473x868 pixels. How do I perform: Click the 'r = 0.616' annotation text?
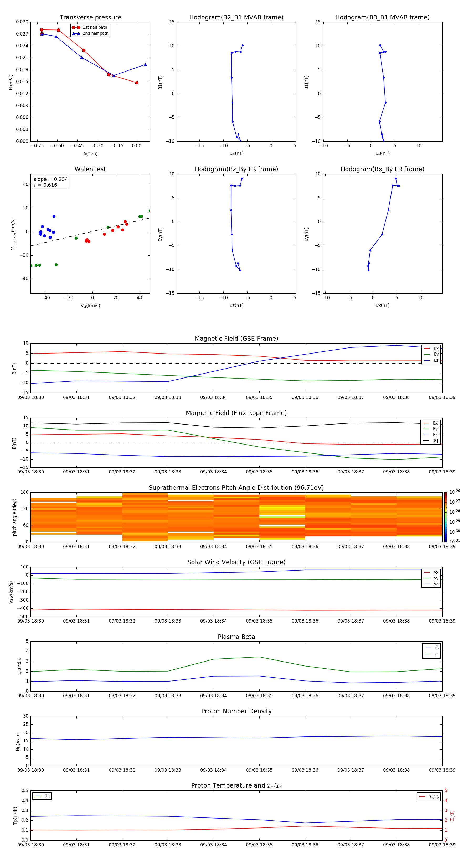[45, 185]
